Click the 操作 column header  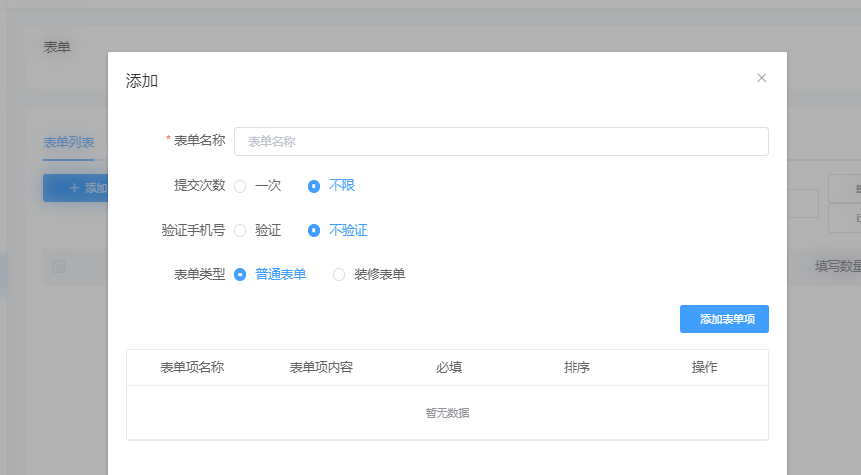click(705, 367)
